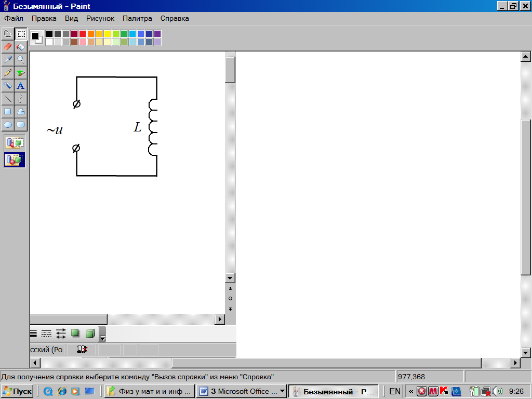Select the green palette swatch

pyautogui.click(x=124, y=34)
